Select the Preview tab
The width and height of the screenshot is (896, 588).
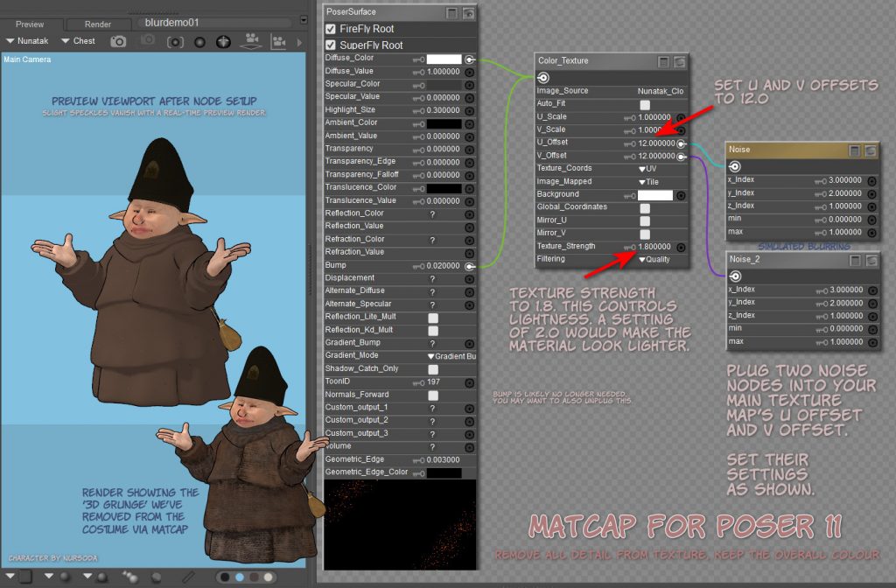click(30, 24)
